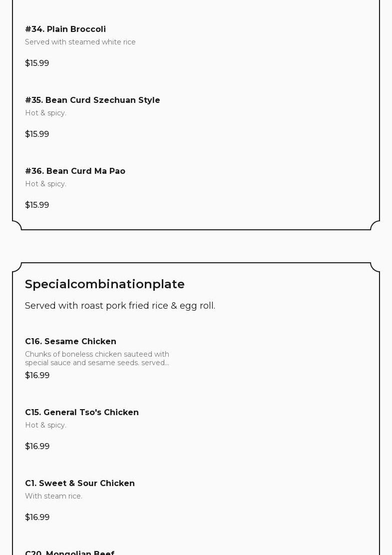The image size is (392, 555).
Task: Click Bean Curd Ma Pao's $15.99 price
Action: point(37,205)
